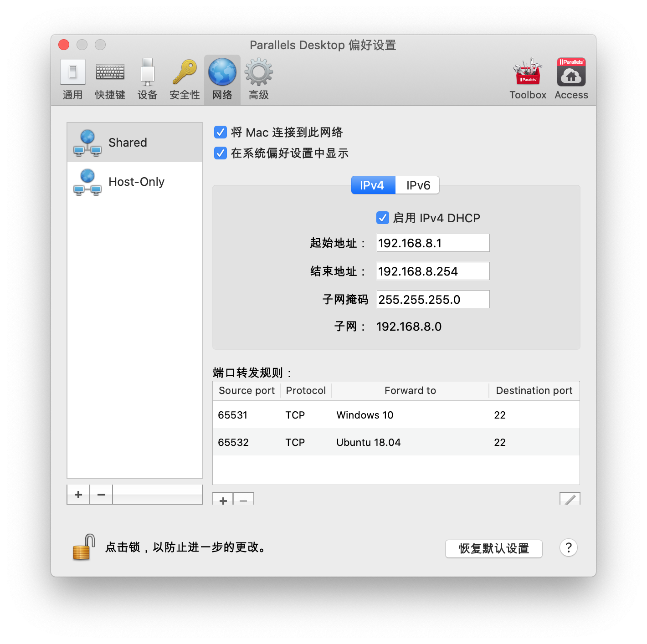
Task: Open help with question mark button
Action: tap(568, 547)
